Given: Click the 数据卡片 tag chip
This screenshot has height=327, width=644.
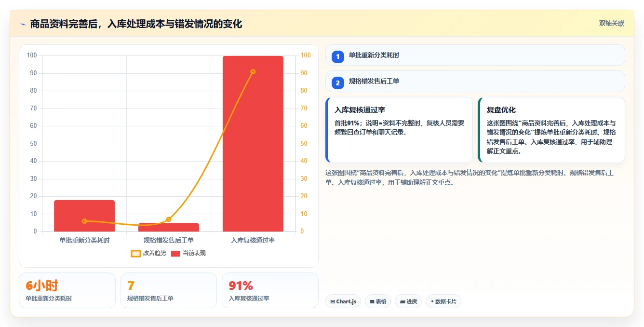Looking at the screenshot, I should click(443, 301).
